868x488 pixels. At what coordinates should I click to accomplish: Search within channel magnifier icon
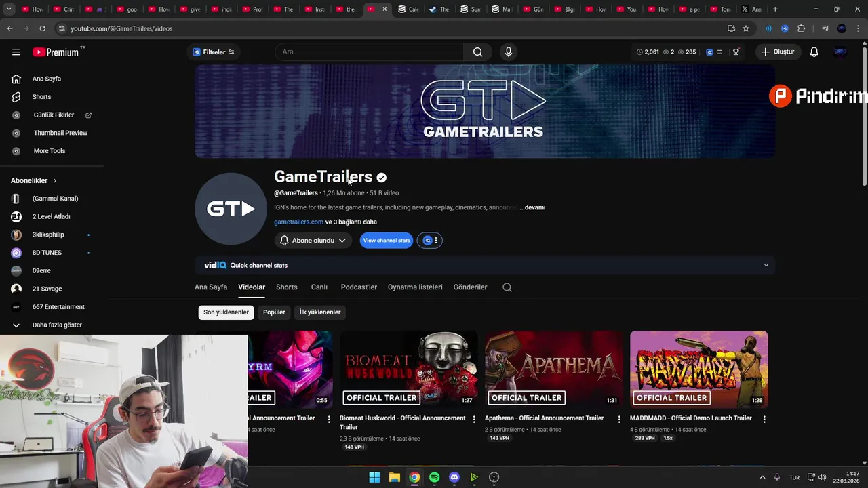tap(507, 287)
